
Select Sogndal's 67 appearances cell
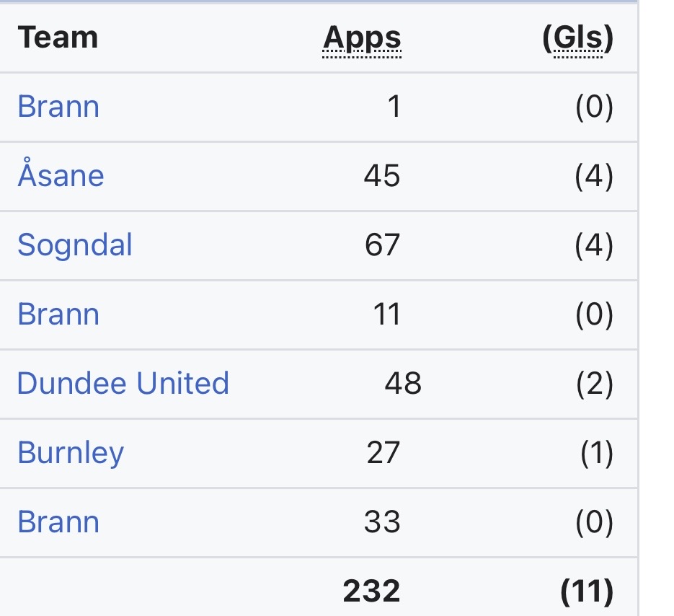(x=382, y=245)
